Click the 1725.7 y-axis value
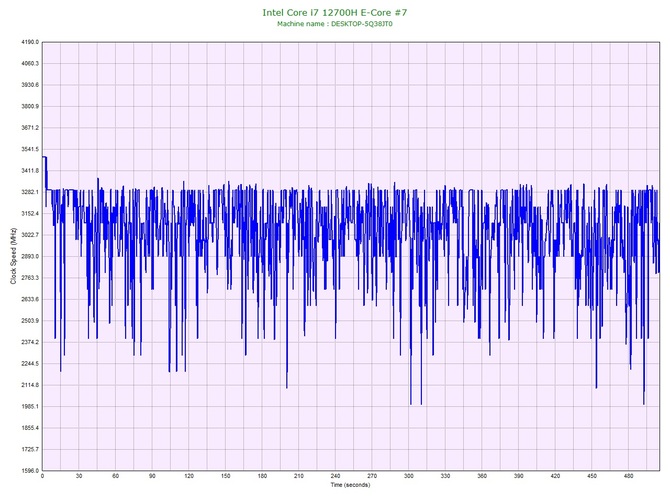The image size is (670, 502). coord(30,449)
